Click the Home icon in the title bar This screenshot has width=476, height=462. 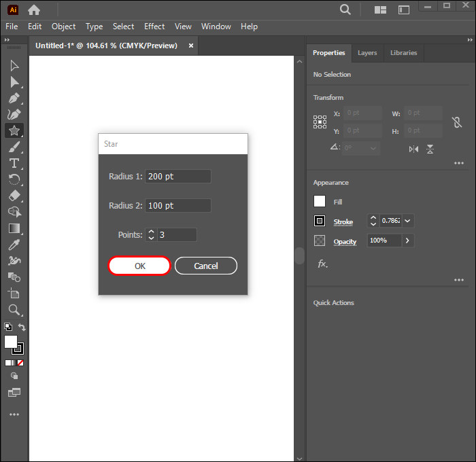point(34,10)
